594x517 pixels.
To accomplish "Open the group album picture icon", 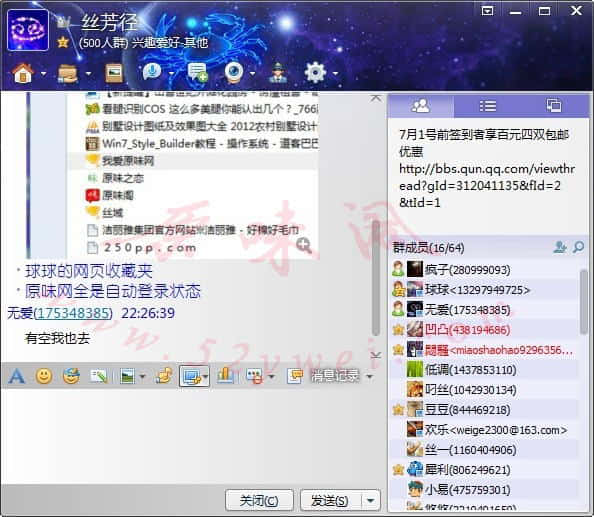I will coord(114,72).
